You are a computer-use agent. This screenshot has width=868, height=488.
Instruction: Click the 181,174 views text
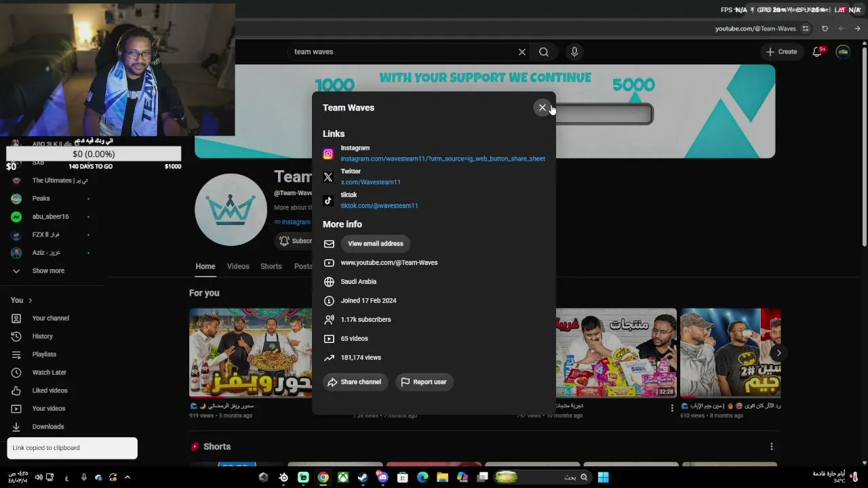pyautogui.click(x=361, y=357)
